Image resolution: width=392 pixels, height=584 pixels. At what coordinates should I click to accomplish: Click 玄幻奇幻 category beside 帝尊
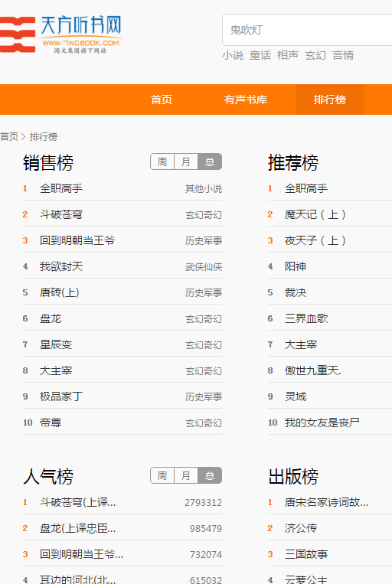pyautogui.click(x=204, y=423)
